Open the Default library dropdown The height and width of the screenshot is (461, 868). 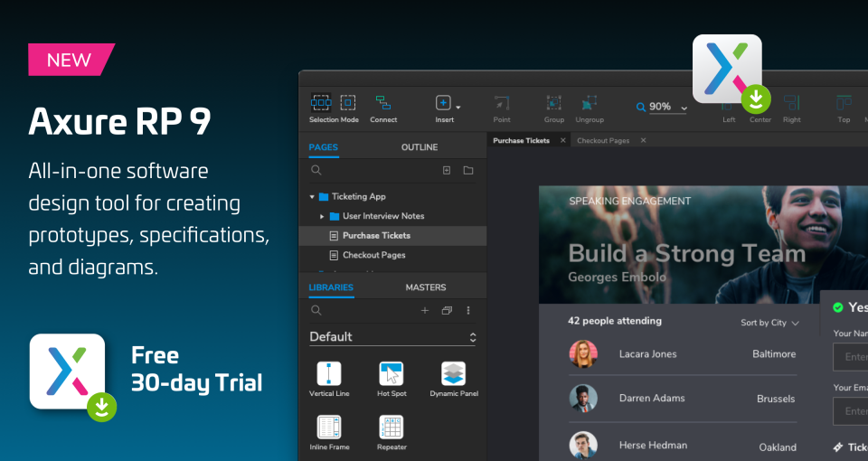click(x=392, y=336)
